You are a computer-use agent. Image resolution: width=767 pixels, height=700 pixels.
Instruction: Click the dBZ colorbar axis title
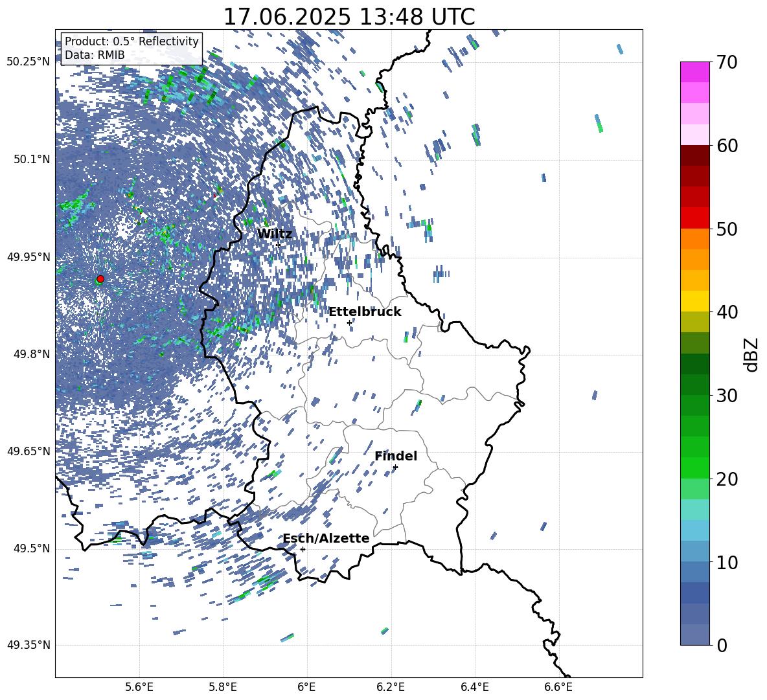click(752, 354)
